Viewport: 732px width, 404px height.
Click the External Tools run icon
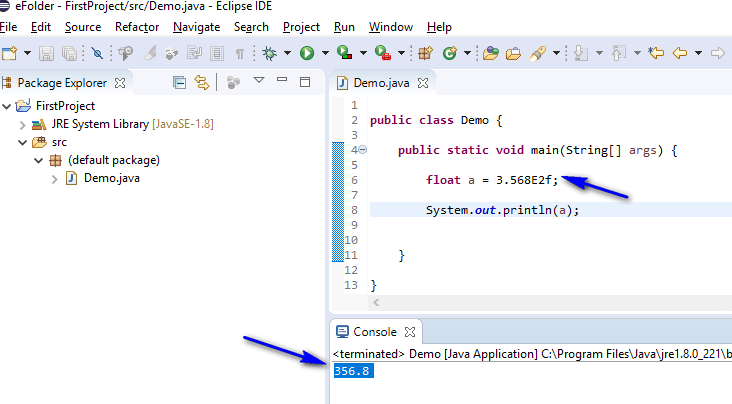pyautogui.click(x=383, y=53)
